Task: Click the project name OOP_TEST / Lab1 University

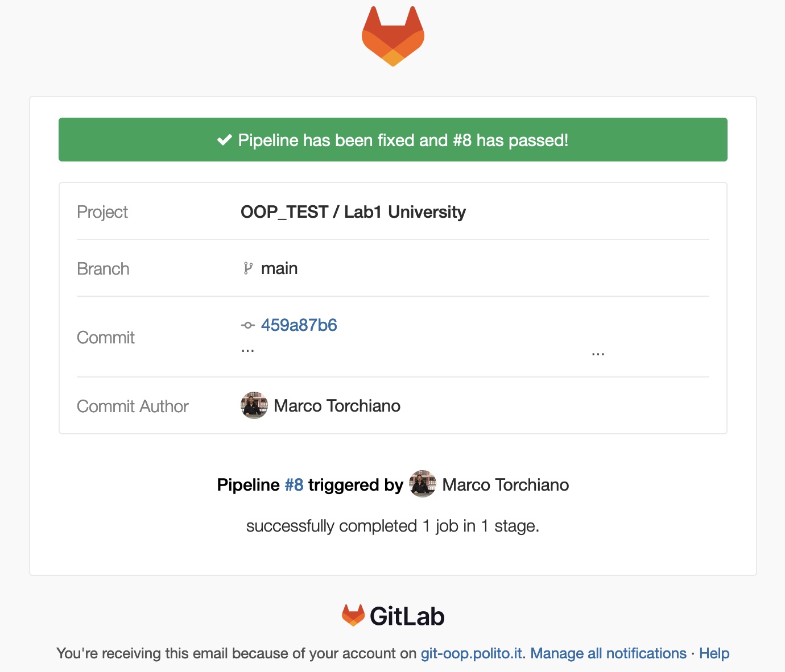Action: point(353,212)
